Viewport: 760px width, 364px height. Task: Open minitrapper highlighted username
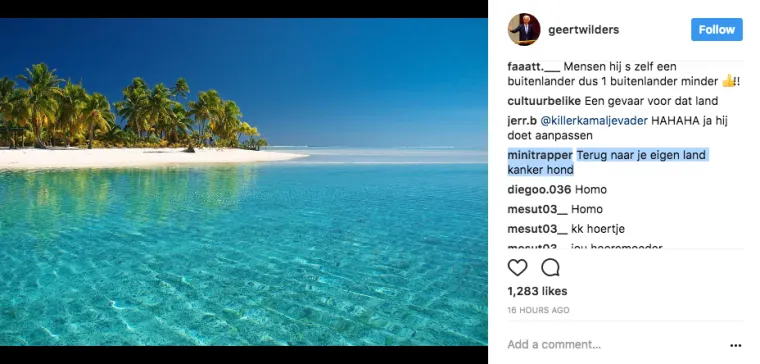pos(540,156)
